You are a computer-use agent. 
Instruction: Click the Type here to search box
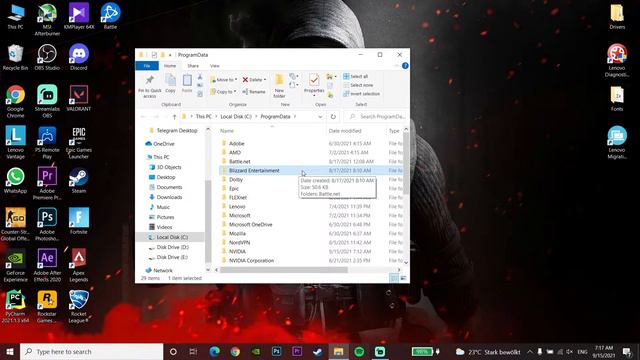[91, 352]
